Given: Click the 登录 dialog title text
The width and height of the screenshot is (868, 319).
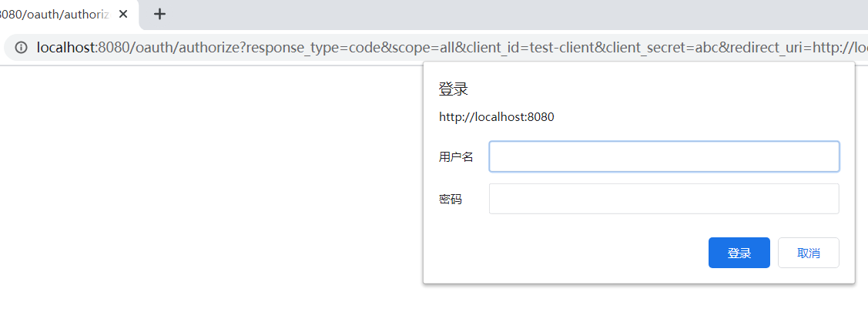Looking at the screenshot, I should (454, 89).
